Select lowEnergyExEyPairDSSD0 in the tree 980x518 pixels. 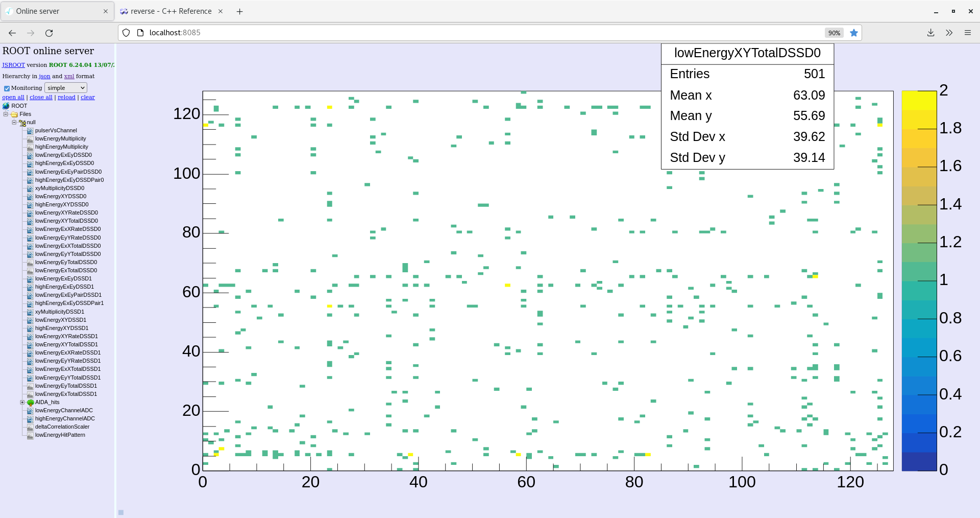68,172
